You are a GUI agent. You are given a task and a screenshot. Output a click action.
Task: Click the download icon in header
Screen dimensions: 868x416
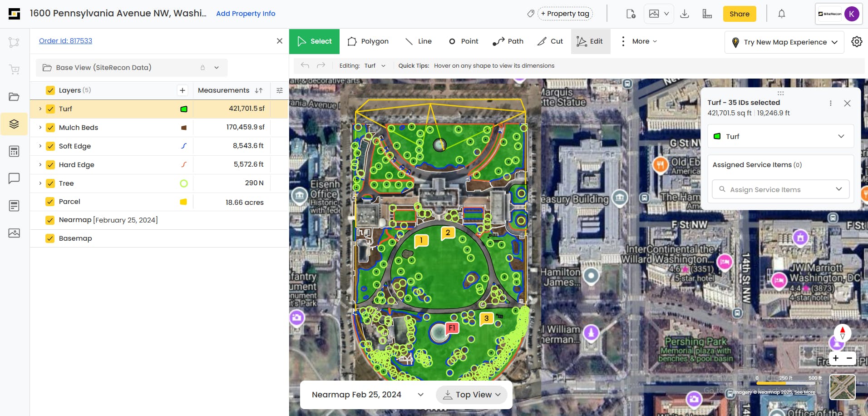tap(685, 14)
